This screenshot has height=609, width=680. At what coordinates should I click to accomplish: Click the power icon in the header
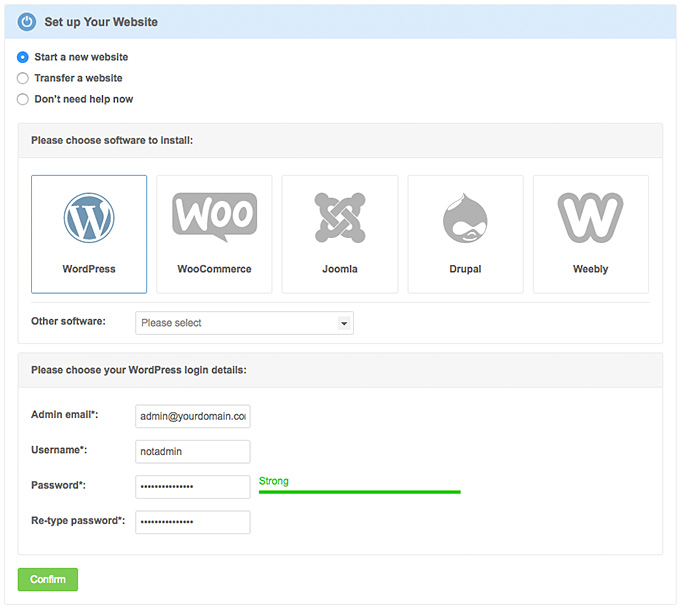[27, 22]
